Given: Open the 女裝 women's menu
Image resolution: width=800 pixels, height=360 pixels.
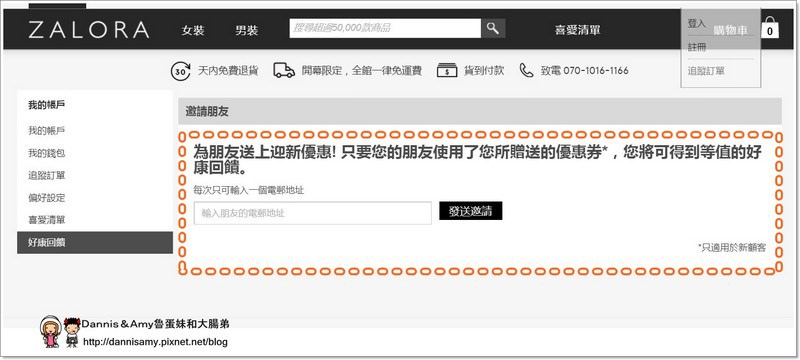Looking at the screenshot, I should coord(193,31).
